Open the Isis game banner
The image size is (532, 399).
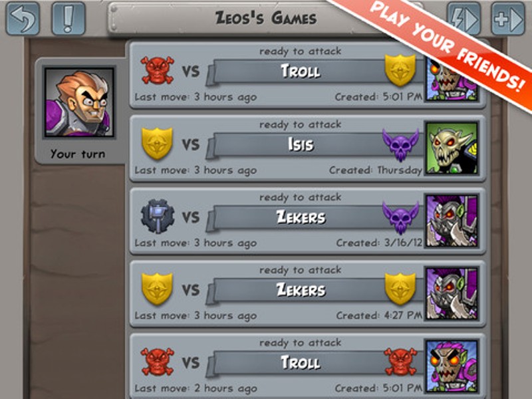click(308, 148)
